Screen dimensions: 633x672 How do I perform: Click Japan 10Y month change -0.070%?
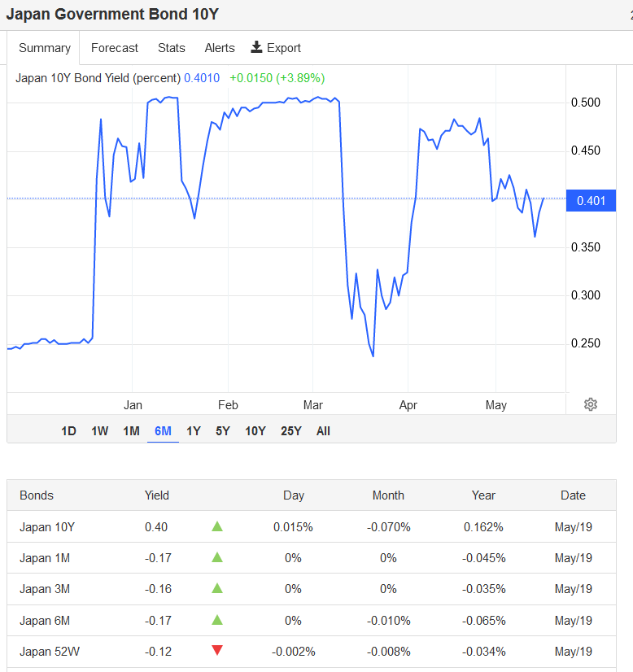[x=388, y=526]
